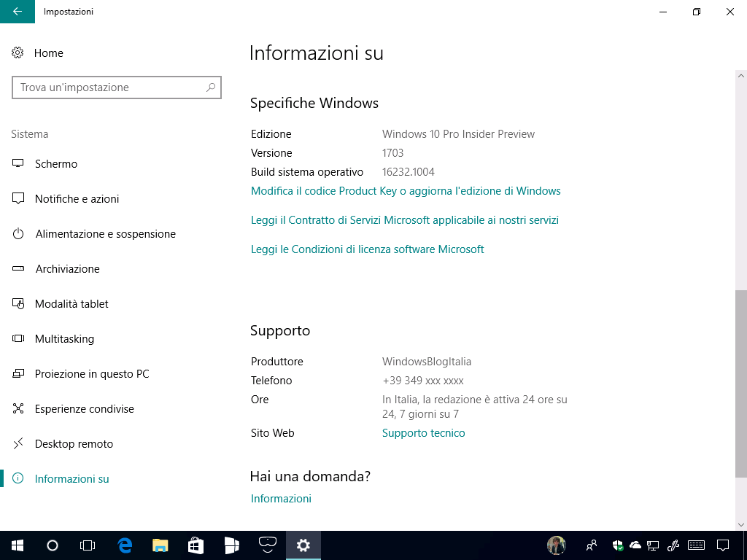Open the Windows Start menu
Image resolution: width=747 pixels, height=560 pixels.
18,545
